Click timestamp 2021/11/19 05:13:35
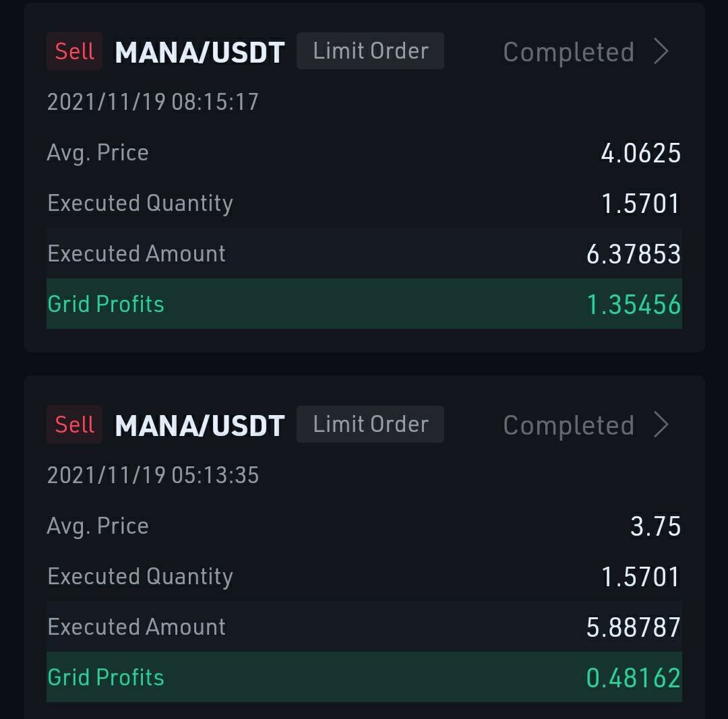 click(x=153, y=475)
